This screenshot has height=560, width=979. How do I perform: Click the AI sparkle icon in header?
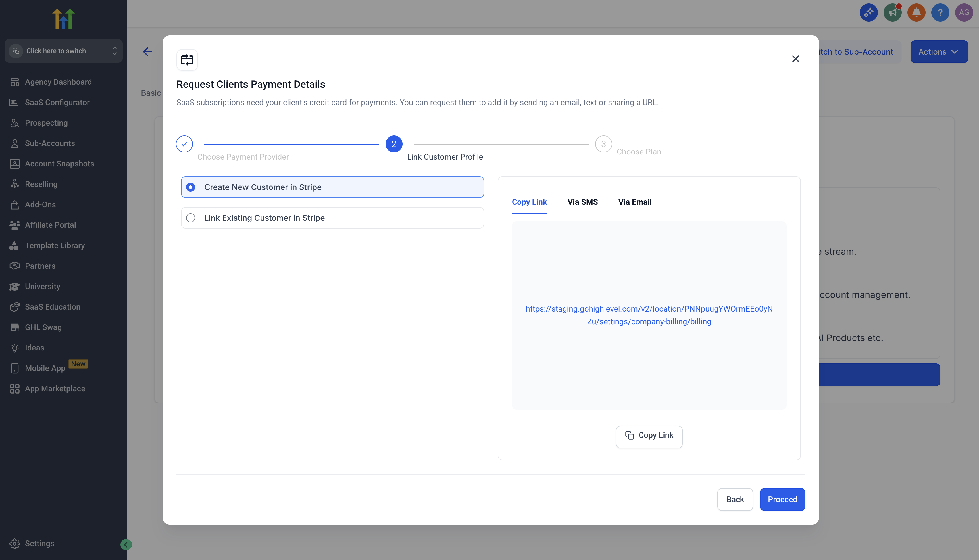pos(868,13)
